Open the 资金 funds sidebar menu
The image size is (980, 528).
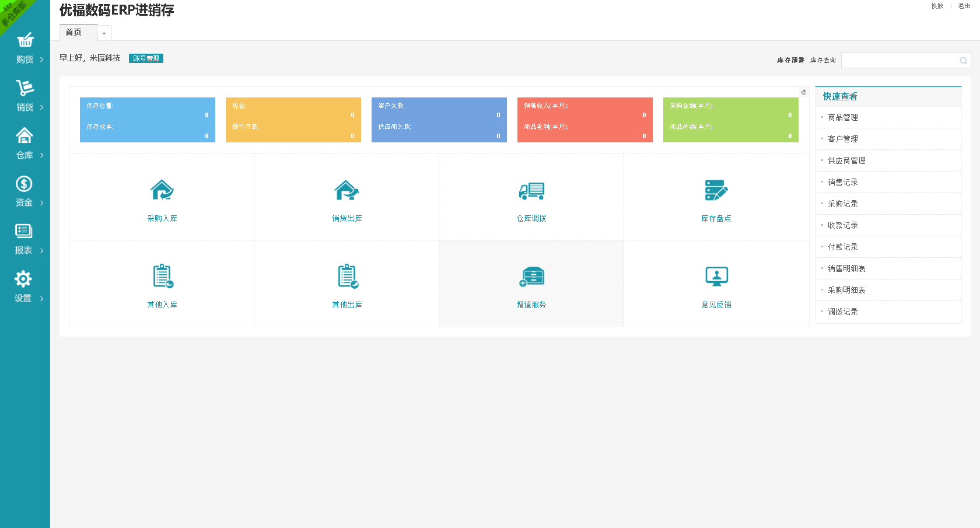(x=25, y=193)
